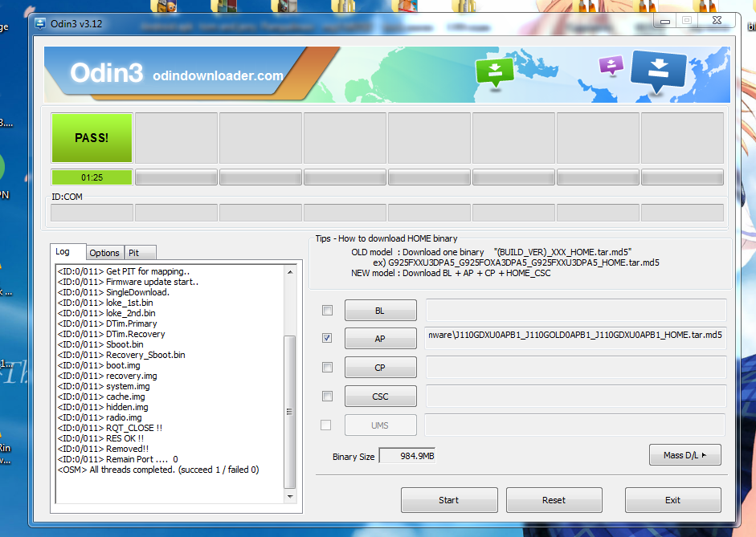Switch to the Log tab
This screenshot has height=537, width=756.
click(68, 252)
